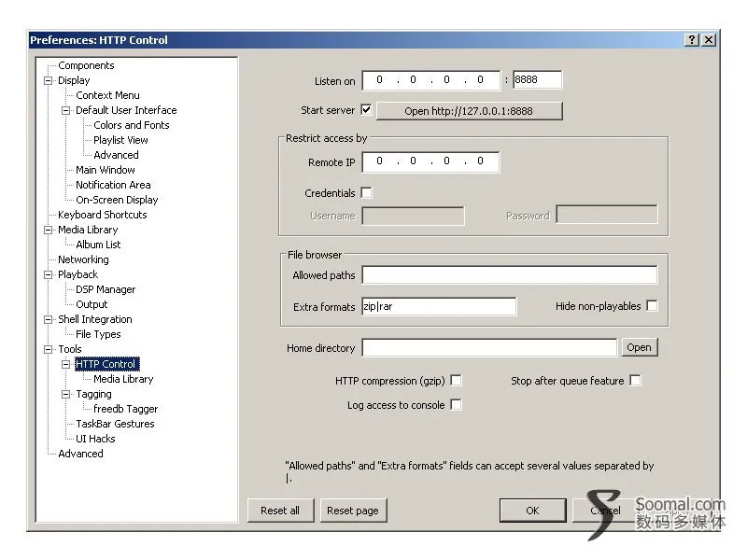Image resolution: width=747 pixels, height=560 pixels.
Task: Enable the Credentials checkbox
Action: [x=366, y=193]
